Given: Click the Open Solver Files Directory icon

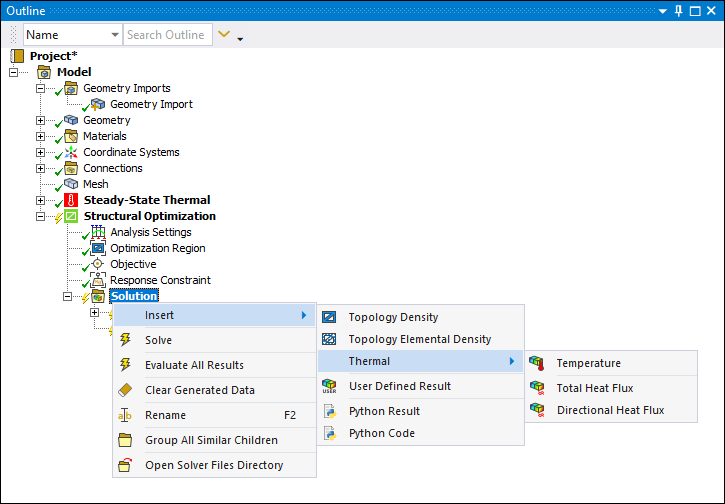Looking at the screenshot, I should pyautogui.click(x=126, y=465).
